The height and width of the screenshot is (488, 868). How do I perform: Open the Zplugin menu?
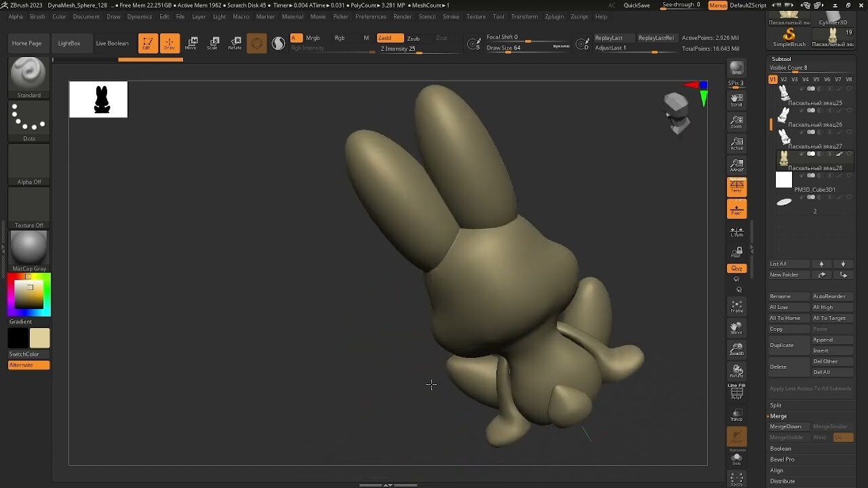pyautogui.click(x=554, y=17)
